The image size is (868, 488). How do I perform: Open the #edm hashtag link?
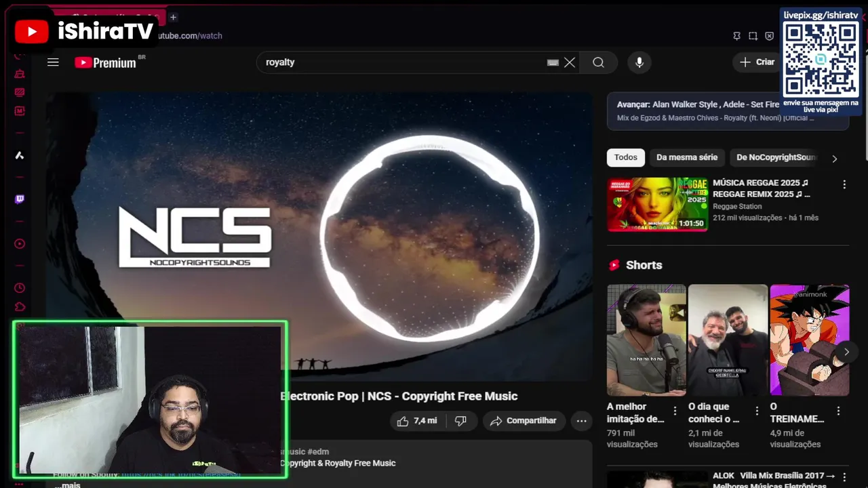319,451
